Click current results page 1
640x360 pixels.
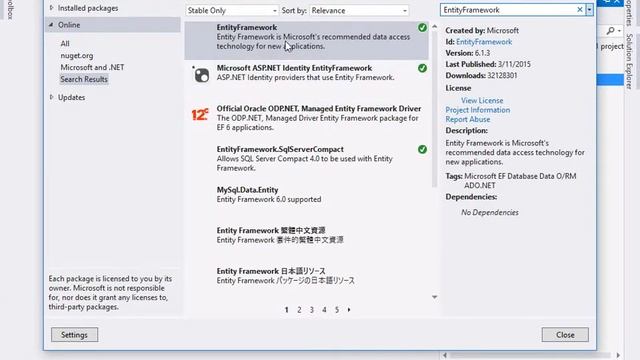coord(287,310)
